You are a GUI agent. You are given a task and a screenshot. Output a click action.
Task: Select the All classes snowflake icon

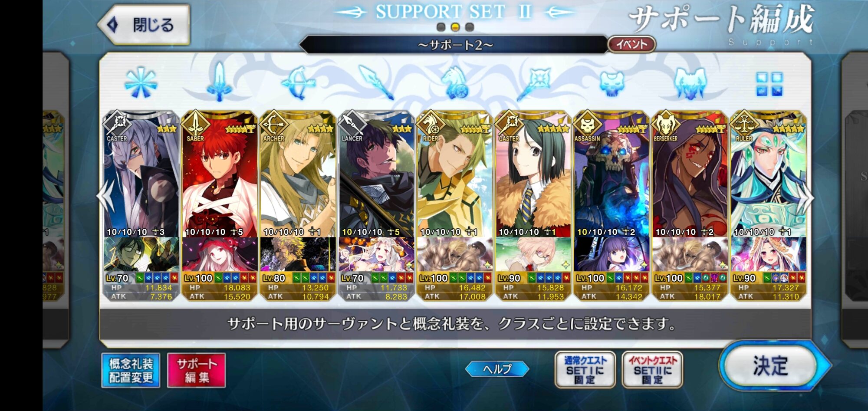coord(141,83)
